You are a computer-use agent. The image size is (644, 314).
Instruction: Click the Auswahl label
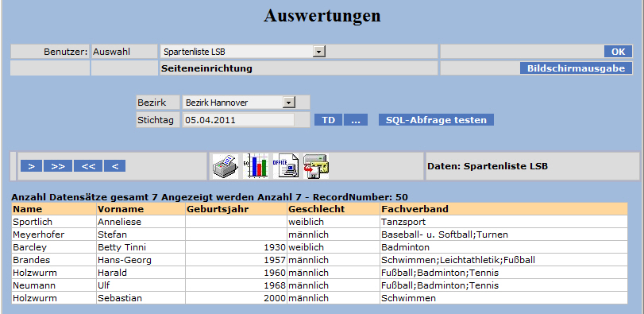point(112,52)
